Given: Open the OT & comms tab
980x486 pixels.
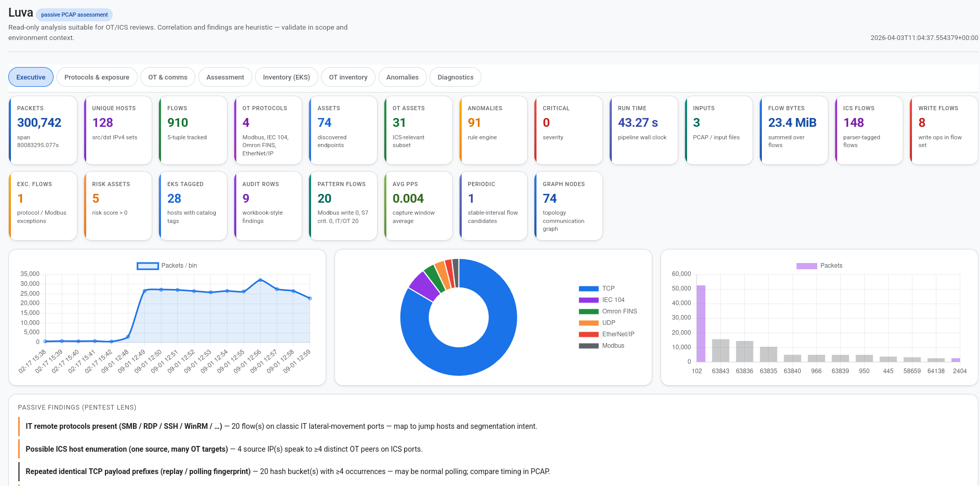Looking at the screenshot, I should [167, 77].
